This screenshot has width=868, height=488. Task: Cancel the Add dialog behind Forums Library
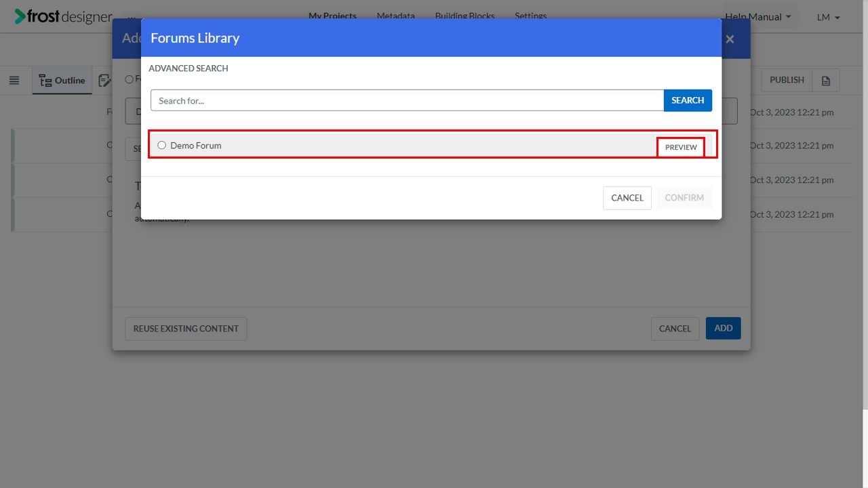pyautogui.click(x=675, y=329)
